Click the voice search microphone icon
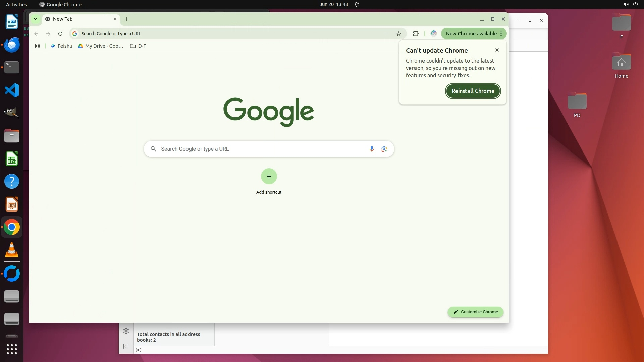644x362 pixels. [372, 149]
